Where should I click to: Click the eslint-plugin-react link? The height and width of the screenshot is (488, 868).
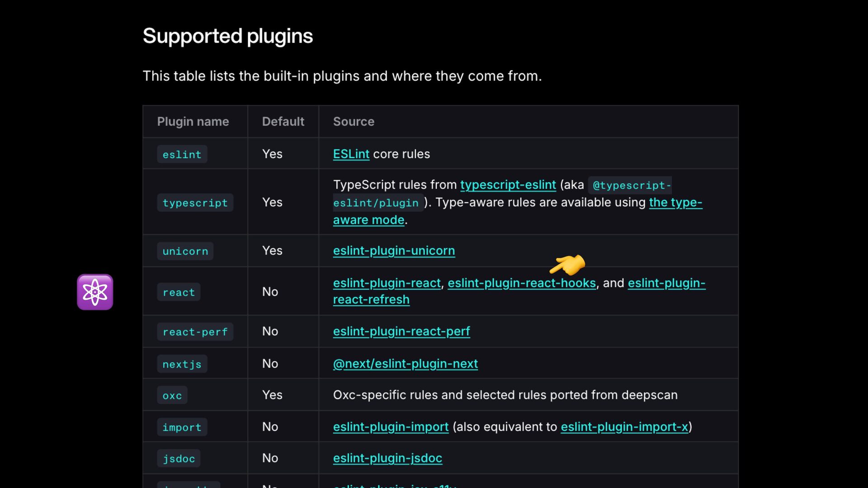click(387, 283)
